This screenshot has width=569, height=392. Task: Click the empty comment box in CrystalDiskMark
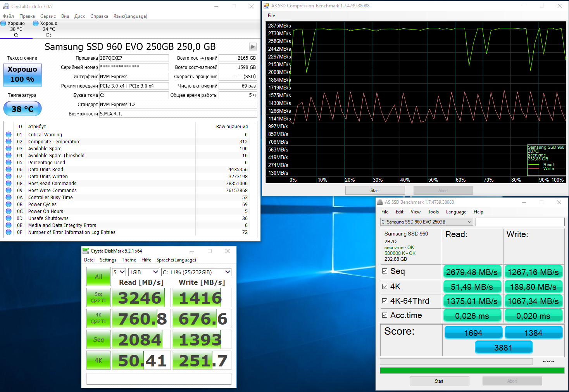pyautogui.click(x=159, y=379)
